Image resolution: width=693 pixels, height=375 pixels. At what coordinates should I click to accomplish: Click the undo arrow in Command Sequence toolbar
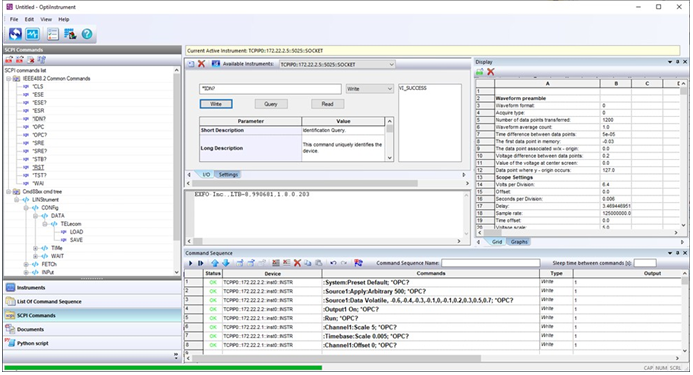333,263
